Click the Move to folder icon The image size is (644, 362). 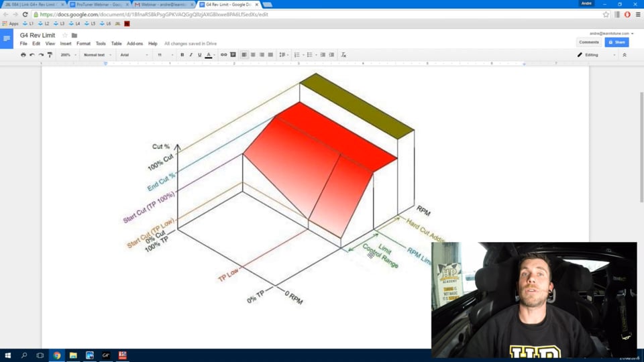pyautogui.click(x=74, y=36)
